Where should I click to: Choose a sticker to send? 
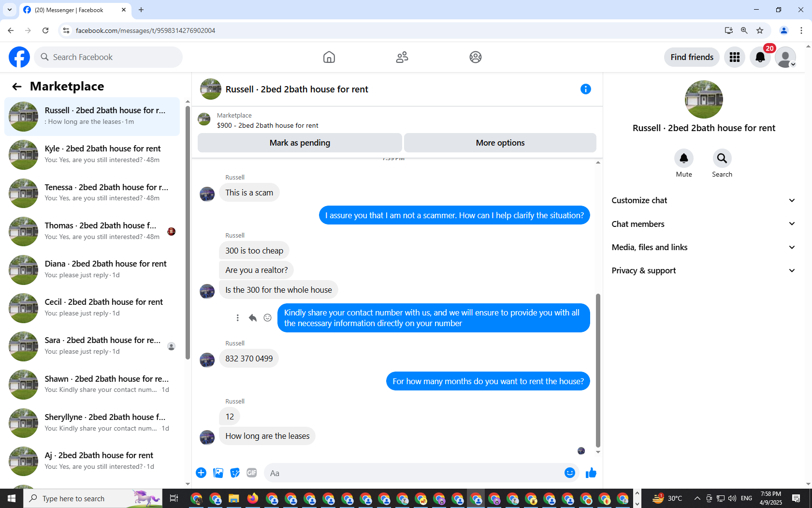point(235,473)
